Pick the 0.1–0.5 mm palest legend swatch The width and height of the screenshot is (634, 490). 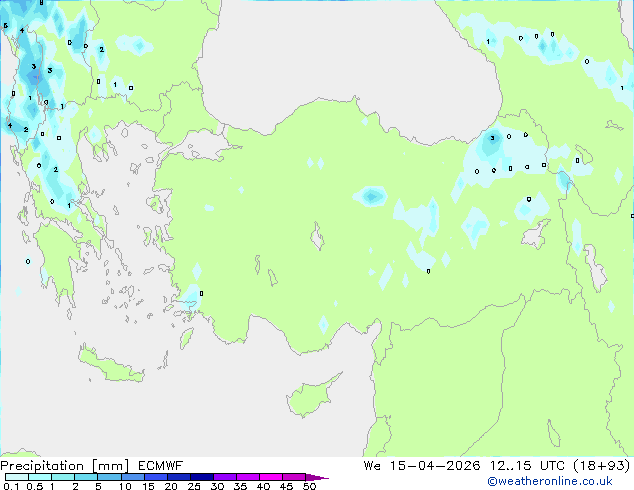point(17,477)
